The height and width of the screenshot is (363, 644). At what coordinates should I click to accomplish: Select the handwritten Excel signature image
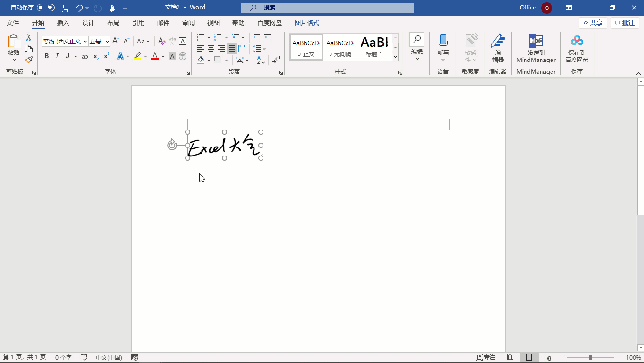point(224,145)
